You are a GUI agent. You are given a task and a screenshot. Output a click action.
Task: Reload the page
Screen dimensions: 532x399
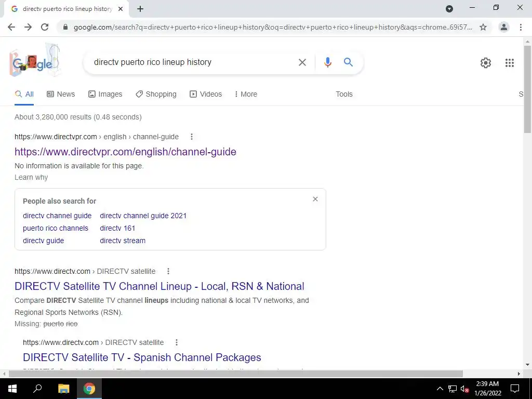(45, 27)
